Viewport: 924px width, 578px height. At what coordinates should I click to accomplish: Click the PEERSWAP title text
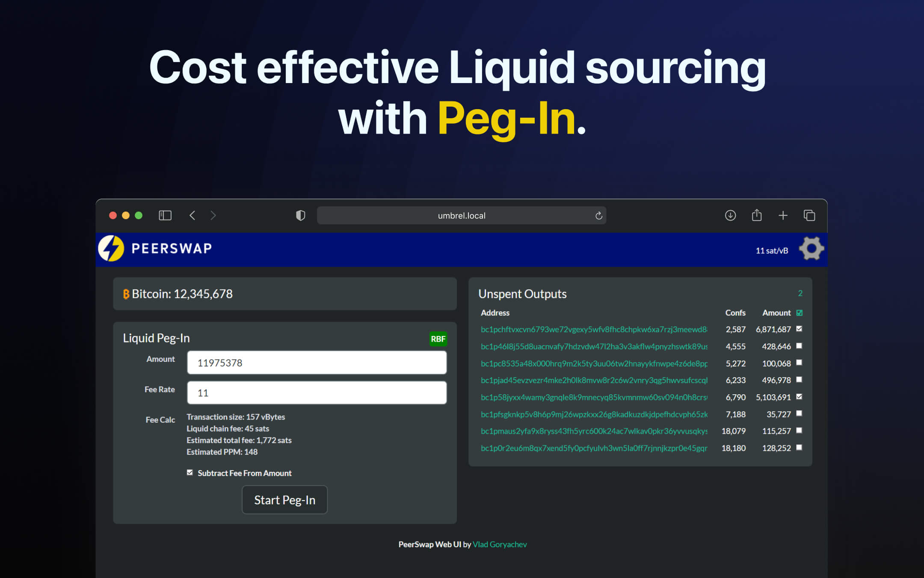pyautogui.click(x=172, y=249)
